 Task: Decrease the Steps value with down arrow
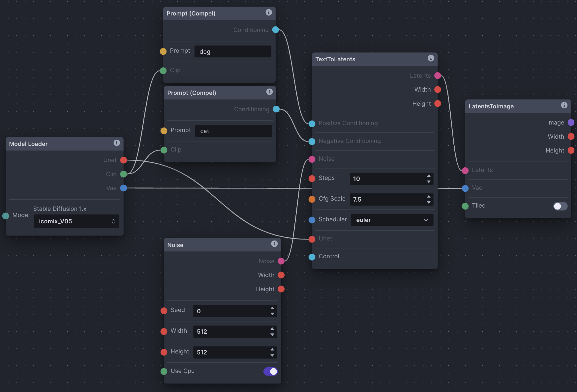pyautogui.click(x=429, y=182)
